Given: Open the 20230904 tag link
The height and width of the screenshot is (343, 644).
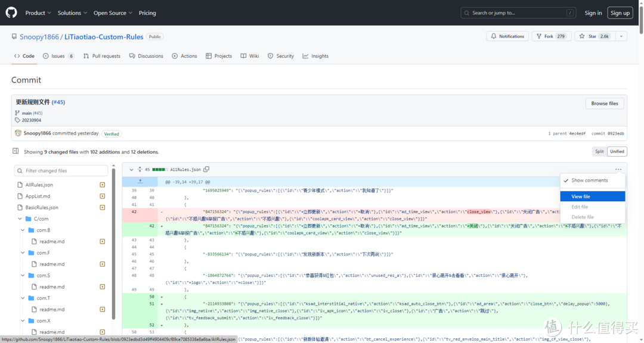Looking at the screenshot, I should click(31, 120).
